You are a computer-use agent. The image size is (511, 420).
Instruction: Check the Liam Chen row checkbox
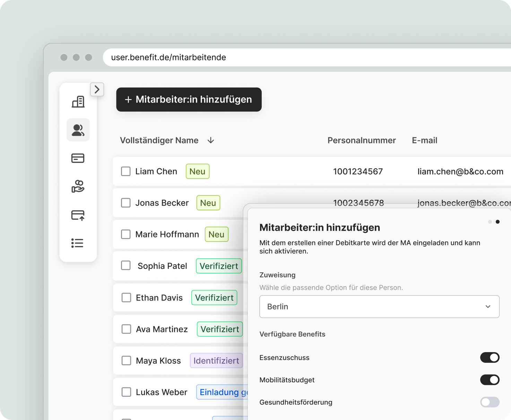[126, 171]
